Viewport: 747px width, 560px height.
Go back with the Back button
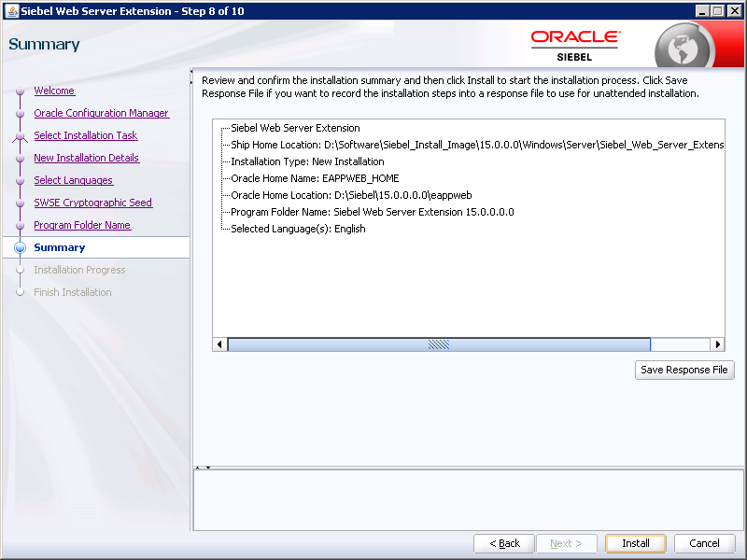(x=504, y=543)
